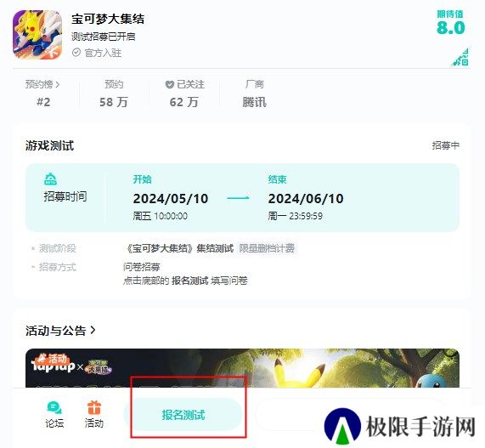Open the 宝可梦大集结 game icon
Screen dimensions: 485x448
(37, 35)
